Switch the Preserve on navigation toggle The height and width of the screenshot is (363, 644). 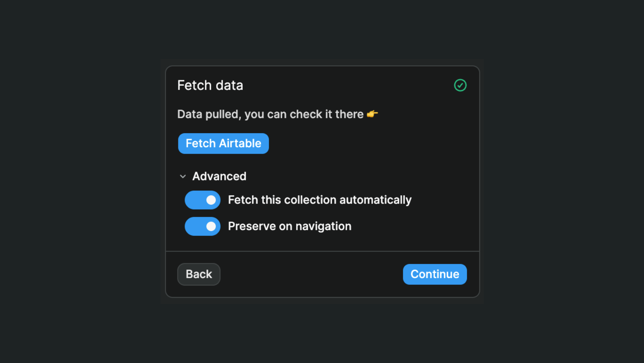[202, 226]
